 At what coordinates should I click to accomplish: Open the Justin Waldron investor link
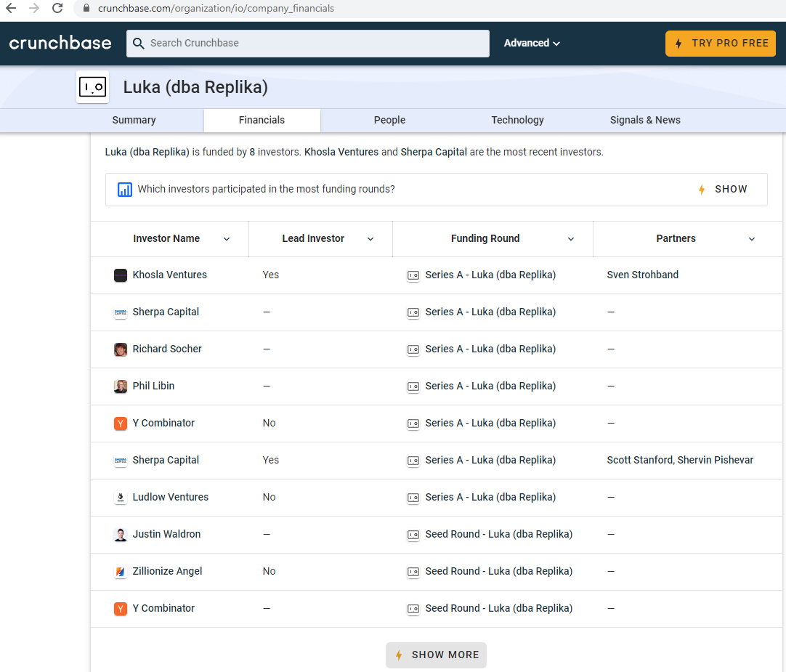click(166, 534)
